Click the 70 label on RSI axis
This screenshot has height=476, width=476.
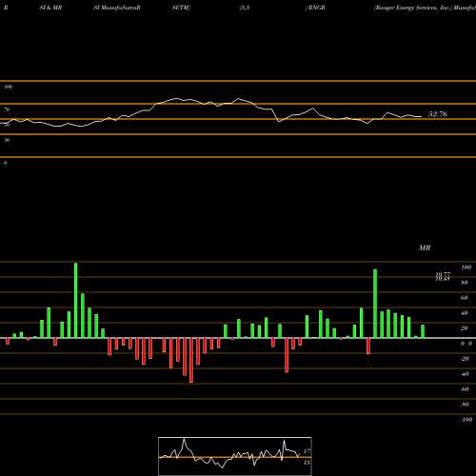pos(7,109)
